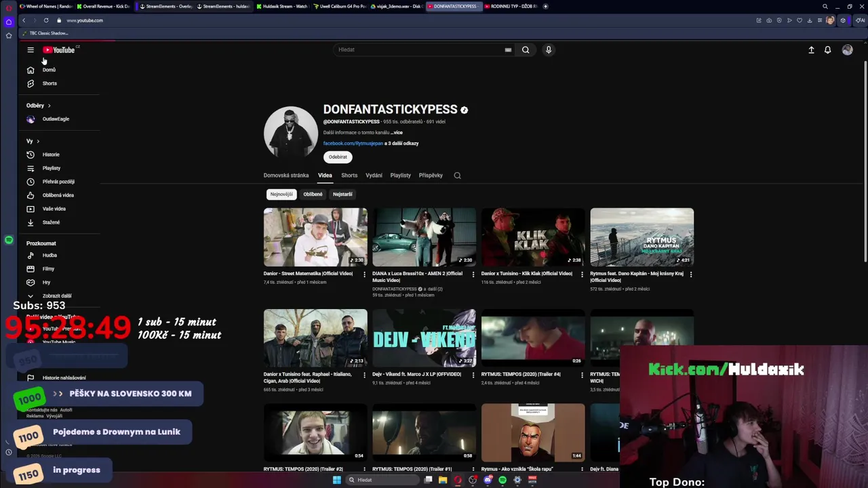Open Windows Start menu

click(x=336, y=480)
